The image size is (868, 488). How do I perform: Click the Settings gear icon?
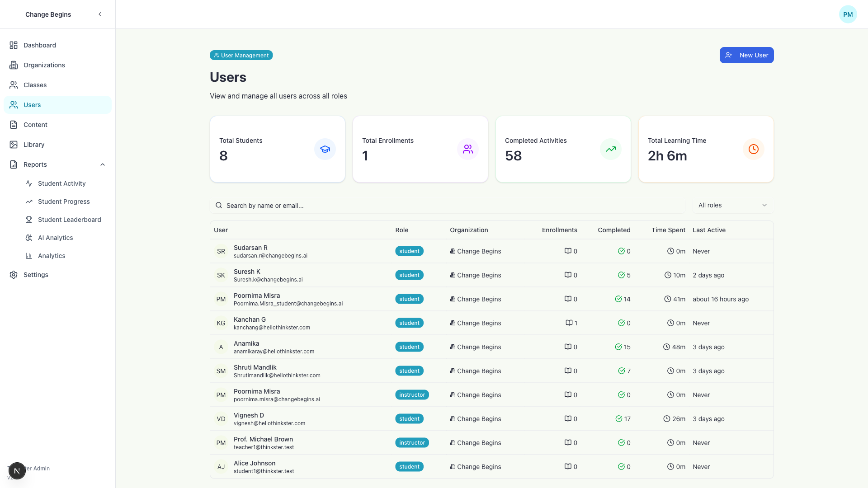[14, 275]
